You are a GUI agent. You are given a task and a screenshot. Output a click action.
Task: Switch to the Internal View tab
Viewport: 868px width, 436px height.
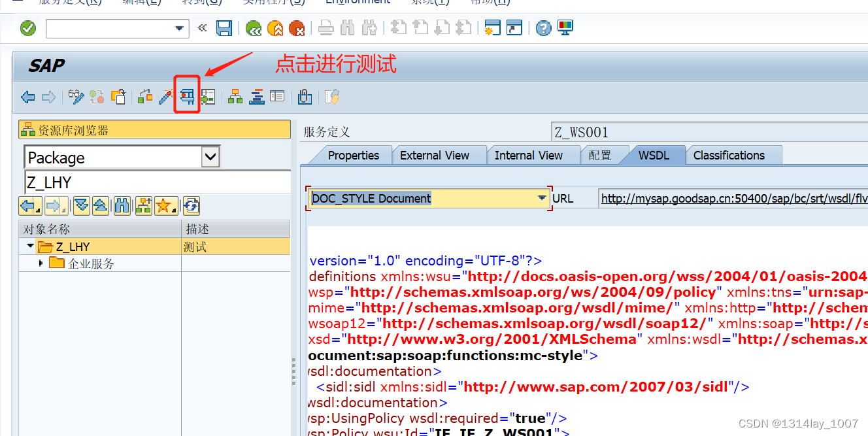pos(528,156)
